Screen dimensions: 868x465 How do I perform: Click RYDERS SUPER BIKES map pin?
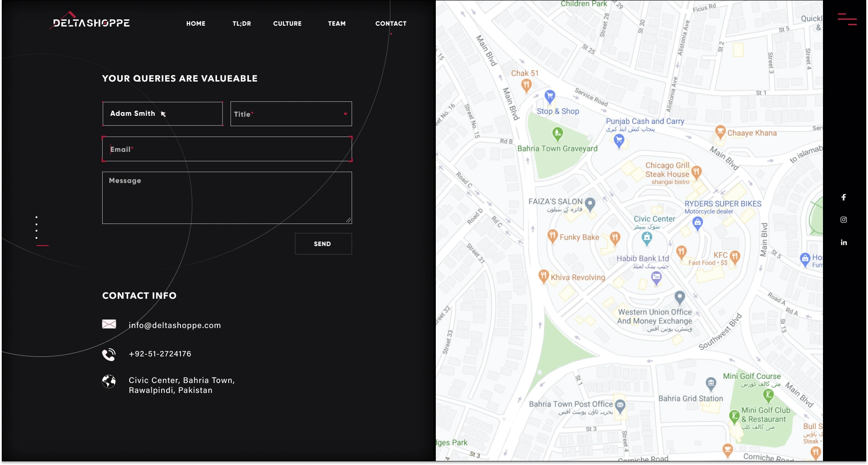pyautogui.click(x=697, y=223)
